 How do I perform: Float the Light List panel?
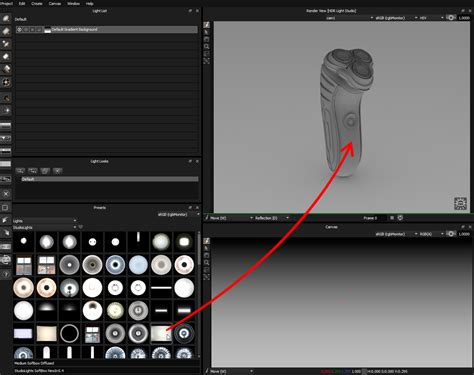click(190, 11)
